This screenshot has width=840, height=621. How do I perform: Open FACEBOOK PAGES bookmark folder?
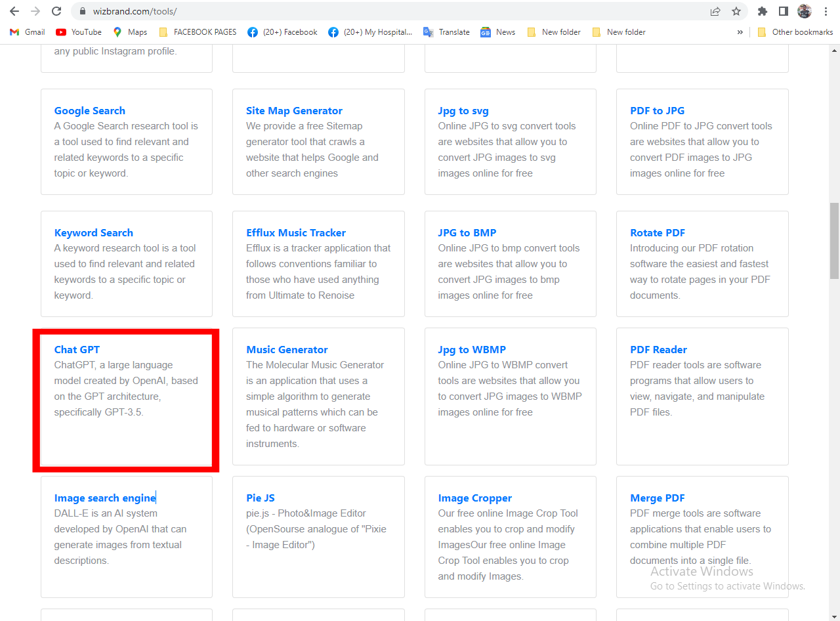point(198,32)
